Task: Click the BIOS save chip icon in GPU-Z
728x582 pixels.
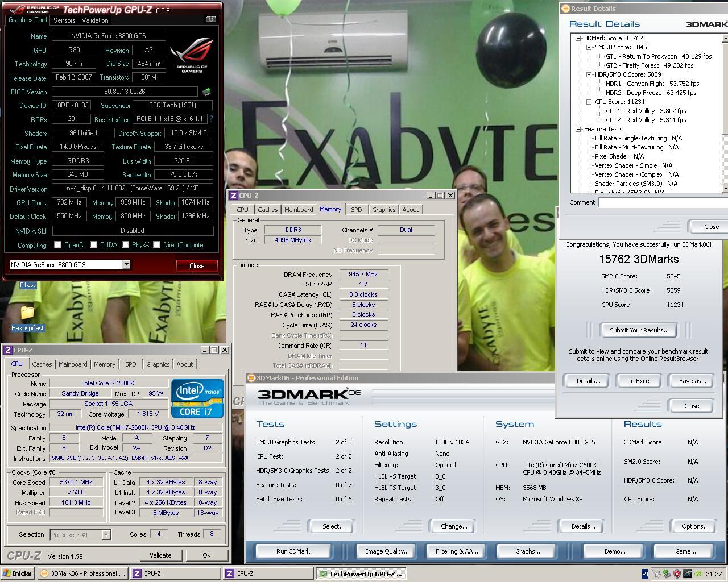Action: click(206, 92)
